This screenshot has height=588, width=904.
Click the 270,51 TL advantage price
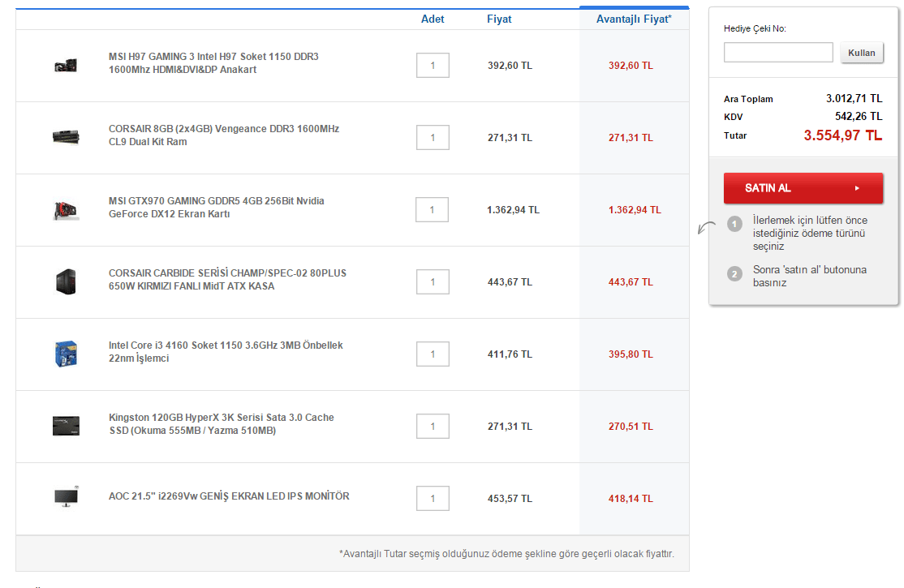coord(631,426)
